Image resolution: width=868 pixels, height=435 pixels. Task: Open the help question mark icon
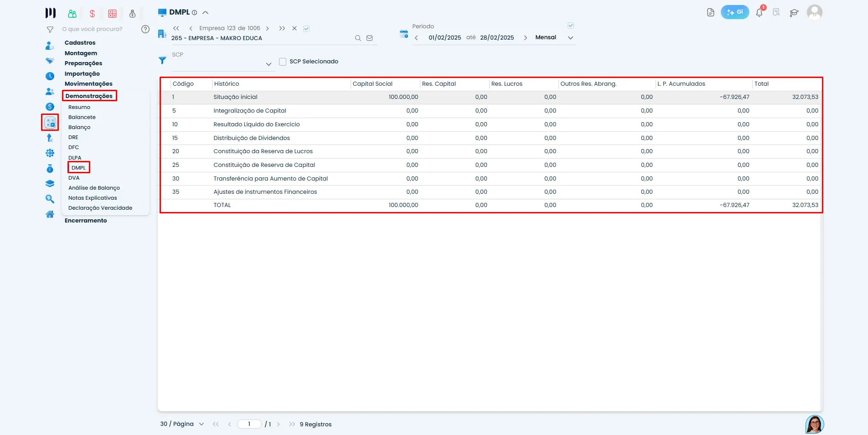[145, 29]
